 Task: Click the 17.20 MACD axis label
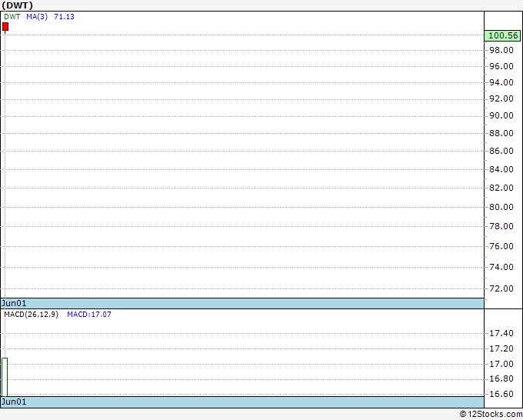coord(501,348)
